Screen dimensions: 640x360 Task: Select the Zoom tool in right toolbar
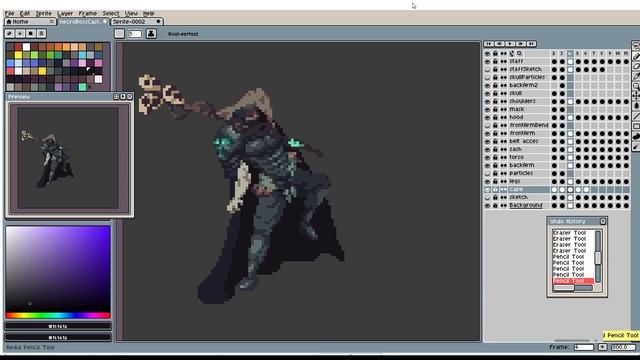636,86
